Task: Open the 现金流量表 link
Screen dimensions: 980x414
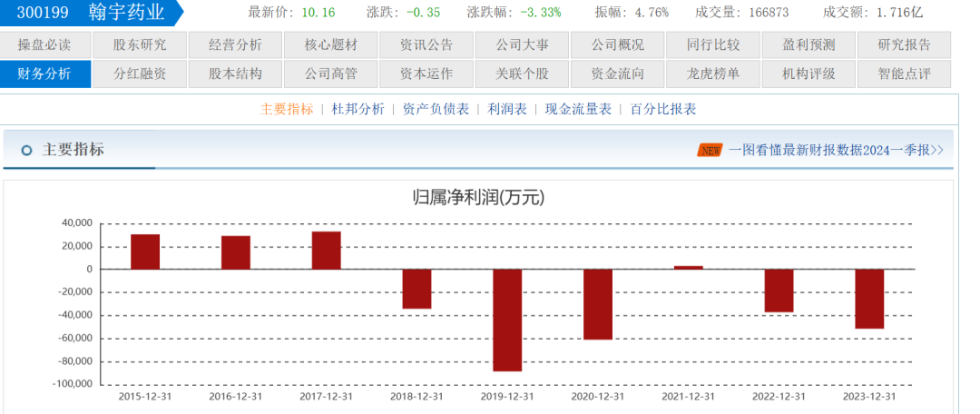Action: point(578,109)
